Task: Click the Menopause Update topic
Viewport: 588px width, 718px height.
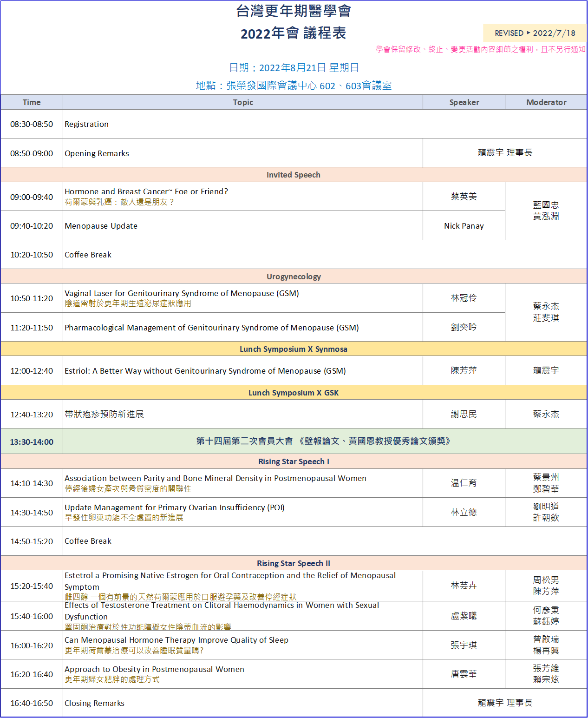Action: coord(101,226)
